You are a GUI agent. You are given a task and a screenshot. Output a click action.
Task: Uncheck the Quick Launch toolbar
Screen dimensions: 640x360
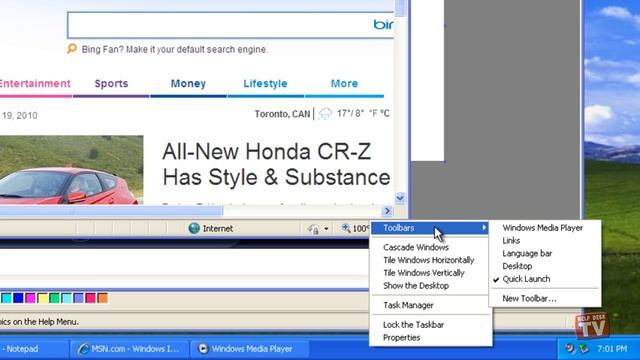coord(526,279)
